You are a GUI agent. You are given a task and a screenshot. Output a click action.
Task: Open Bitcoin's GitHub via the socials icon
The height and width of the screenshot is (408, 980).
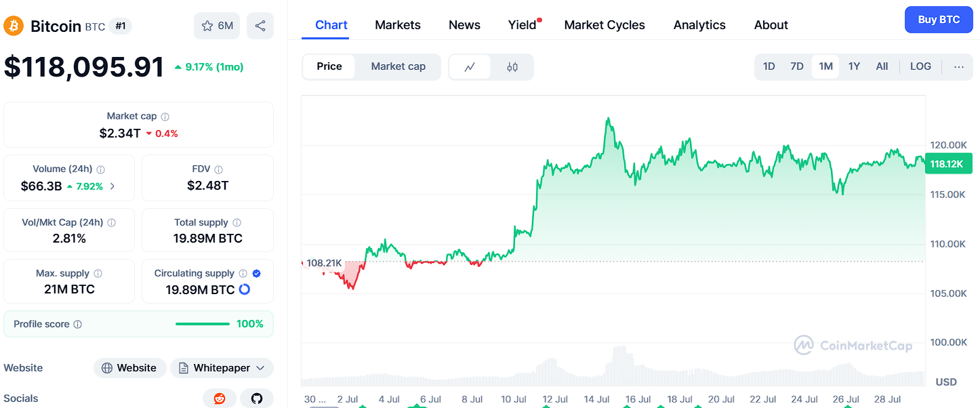257,399
